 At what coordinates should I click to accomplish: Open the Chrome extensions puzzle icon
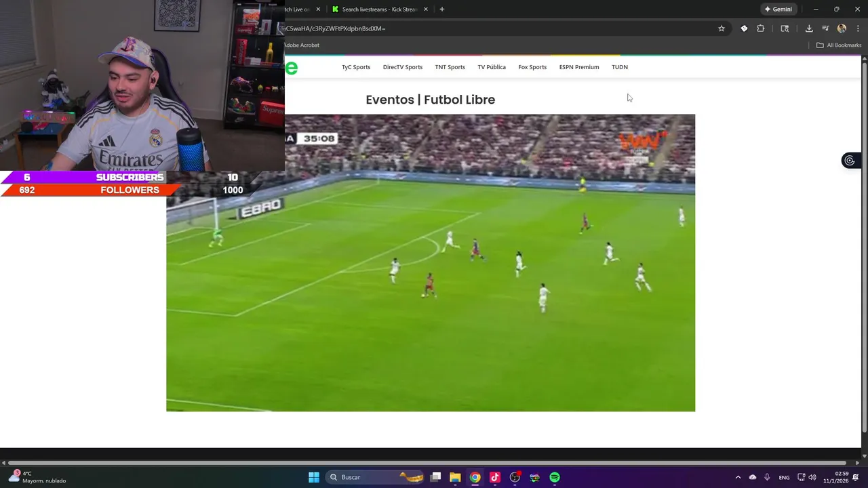click(x=760, y=28)
